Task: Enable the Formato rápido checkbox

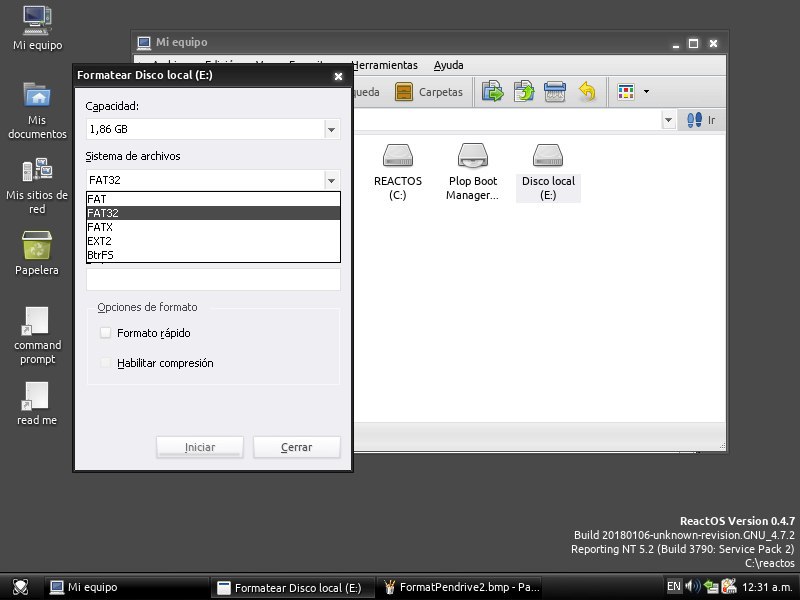Action: (106, 333)
